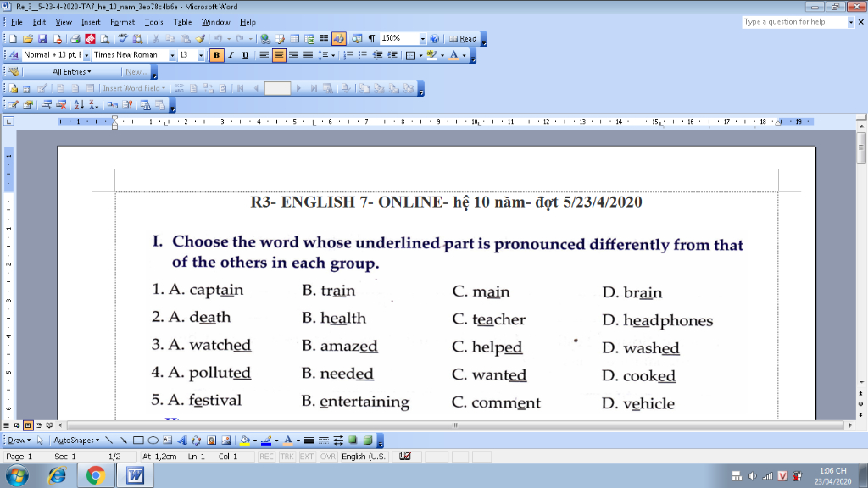Open Styles and Formatting pane icon
The height and width of the screenshot is (488, 868).
point(14,55)
